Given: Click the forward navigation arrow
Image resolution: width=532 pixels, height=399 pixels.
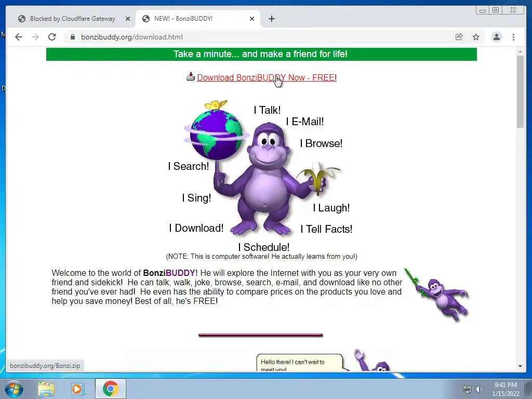Looking at the screenshot, I should 35,37.
